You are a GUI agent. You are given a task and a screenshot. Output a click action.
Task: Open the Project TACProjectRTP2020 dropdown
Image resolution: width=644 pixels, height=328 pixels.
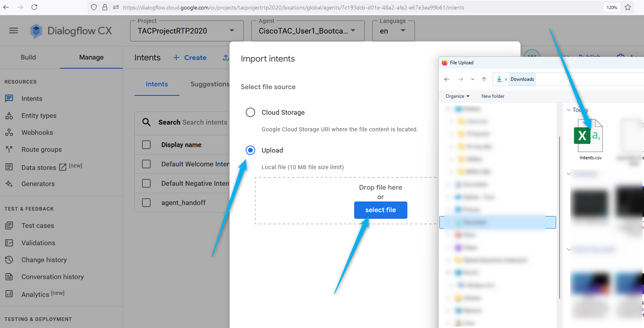coord(187,31)
